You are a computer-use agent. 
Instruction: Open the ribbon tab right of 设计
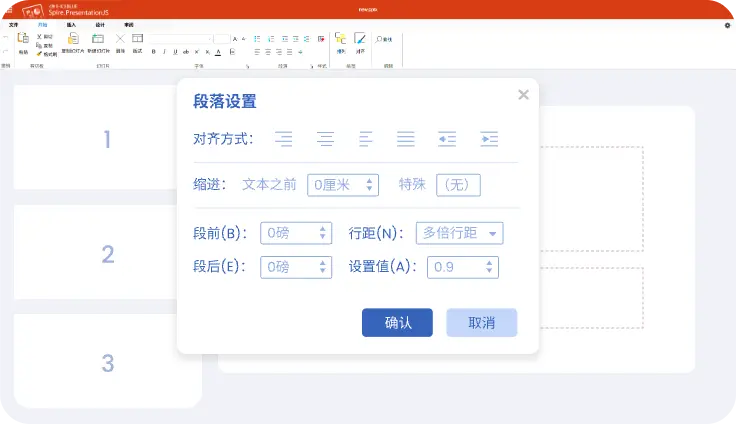click(x=129, y=25)
